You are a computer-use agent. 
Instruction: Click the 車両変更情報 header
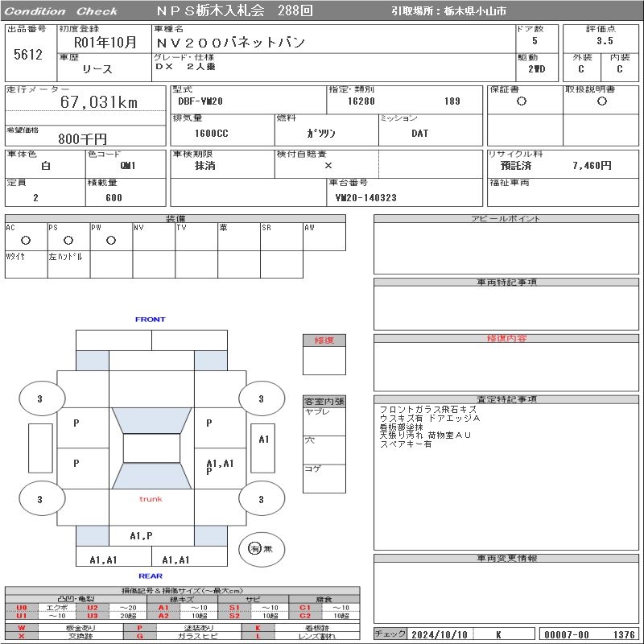[506, 558]
